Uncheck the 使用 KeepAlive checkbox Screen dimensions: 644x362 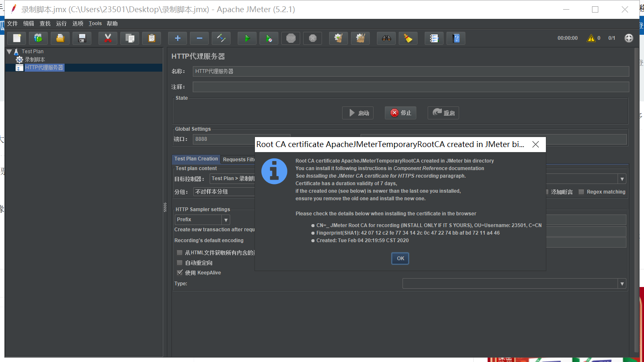179,273
